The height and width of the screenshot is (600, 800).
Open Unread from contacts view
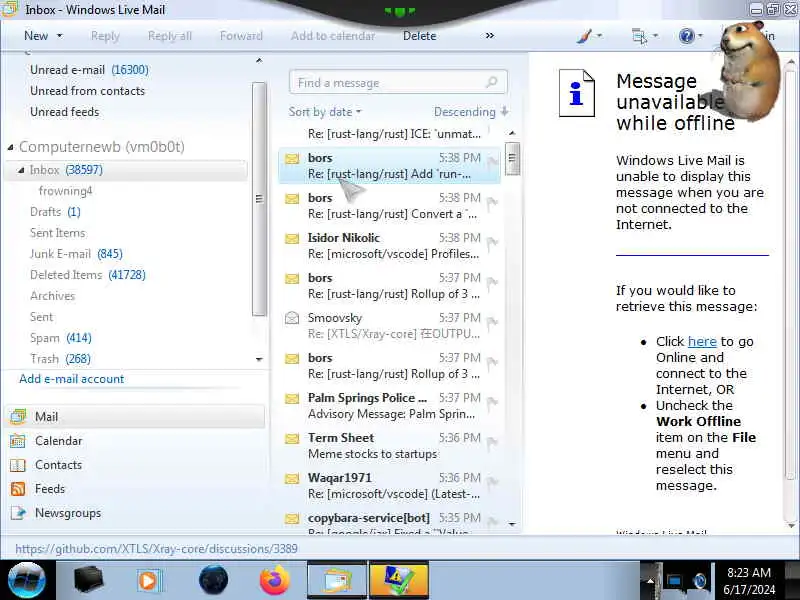(87, 91)
